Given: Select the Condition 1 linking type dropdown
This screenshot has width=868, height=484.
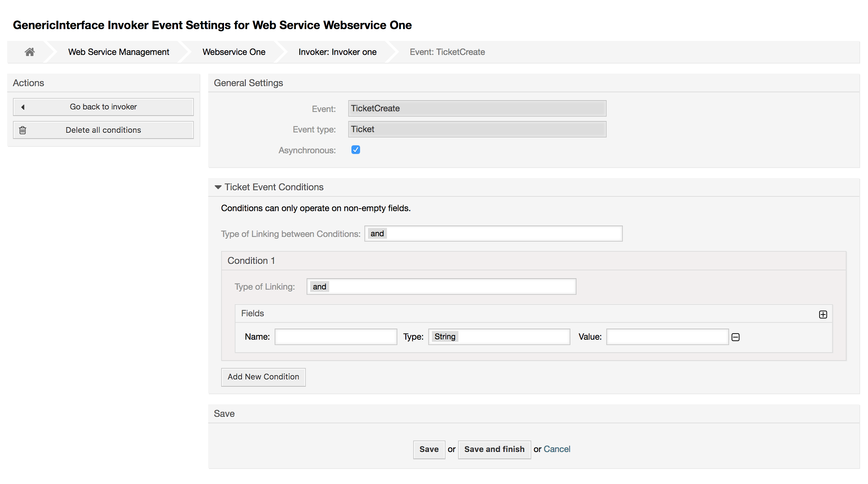Looking at the screenshot, I should [x=441, y=286].
